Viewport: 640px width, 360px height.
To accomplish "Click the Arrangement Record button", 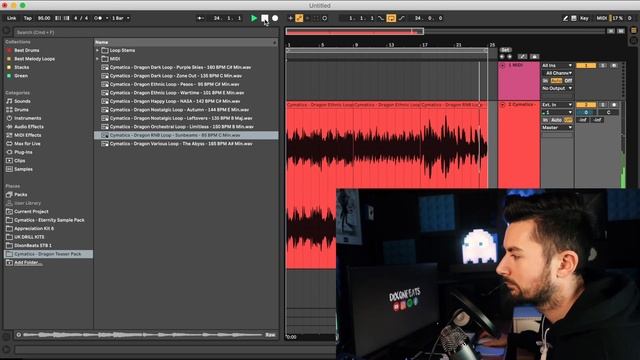I will point(275,18).
